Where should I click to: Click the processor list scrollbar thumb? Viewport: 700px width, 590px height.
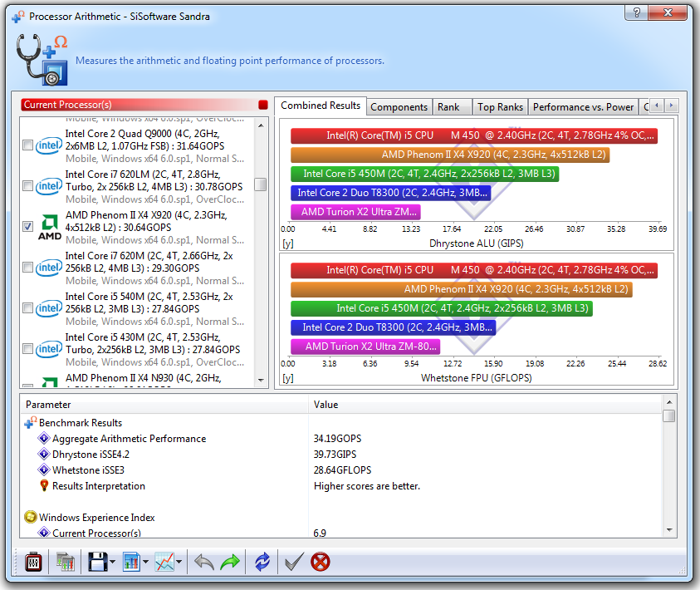260,184
